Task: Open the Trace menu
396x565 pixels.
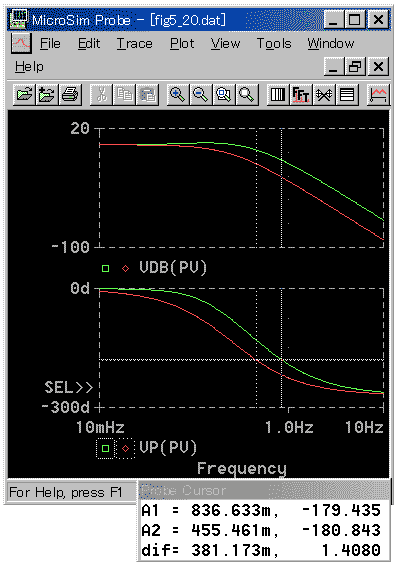Action: (134, 44)
